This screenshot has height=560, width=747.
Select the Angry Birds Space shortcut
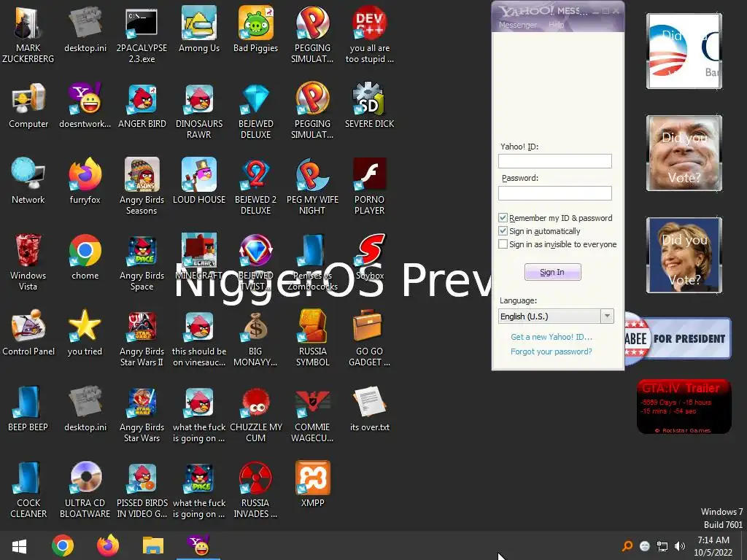[142, 262]
